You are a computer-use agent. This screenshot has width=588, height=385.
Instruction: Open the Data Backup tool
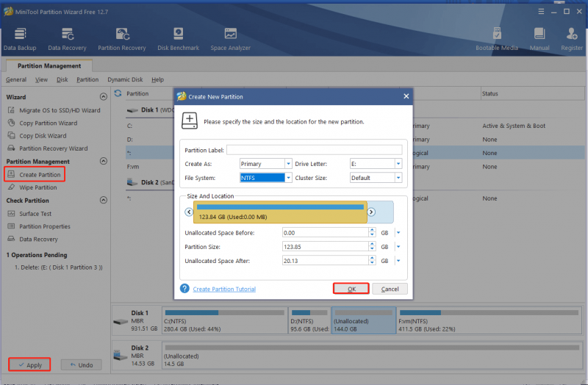20,39
